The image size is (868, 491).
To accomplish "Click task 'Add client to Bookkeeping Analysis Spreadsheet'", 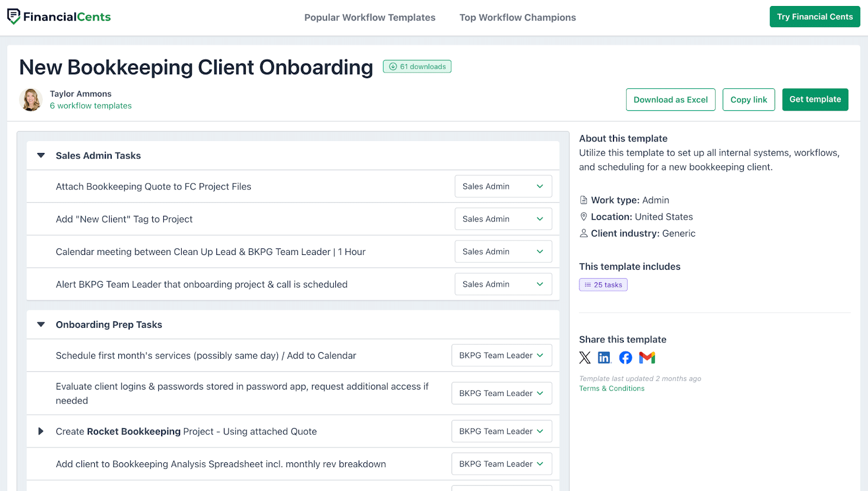I will coord(221,464).
